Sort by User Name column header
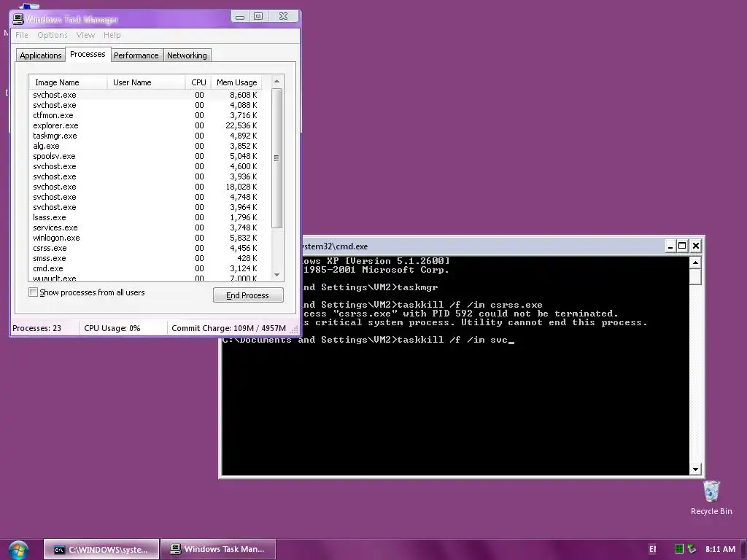This screenshot has width=747, height=560. (x=146, y=82)
